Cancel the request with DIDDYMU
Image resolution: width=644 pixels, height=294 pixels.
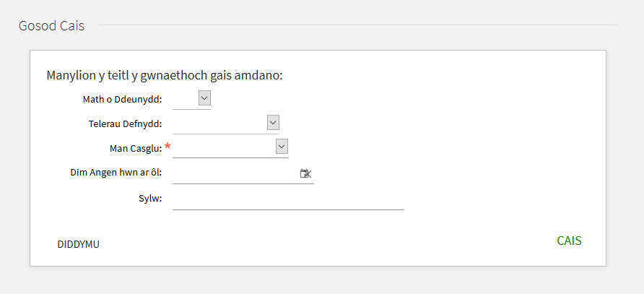tap(79, 244)
